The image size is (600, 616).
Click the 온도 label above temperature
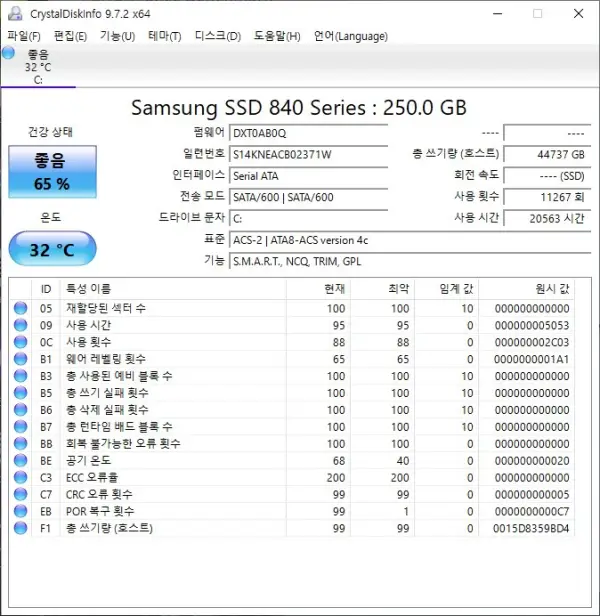tap(51, 217)
